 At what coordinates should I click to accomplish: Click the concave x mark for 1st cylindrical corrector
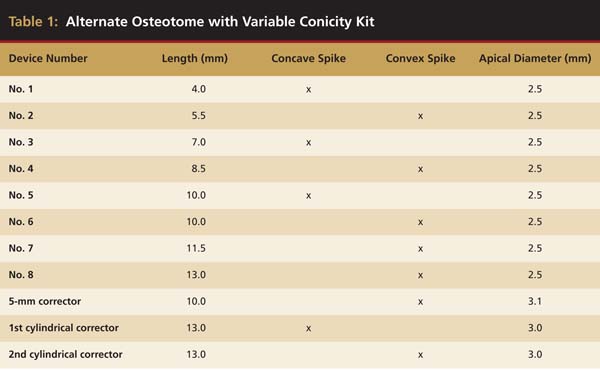click(308, 328)
